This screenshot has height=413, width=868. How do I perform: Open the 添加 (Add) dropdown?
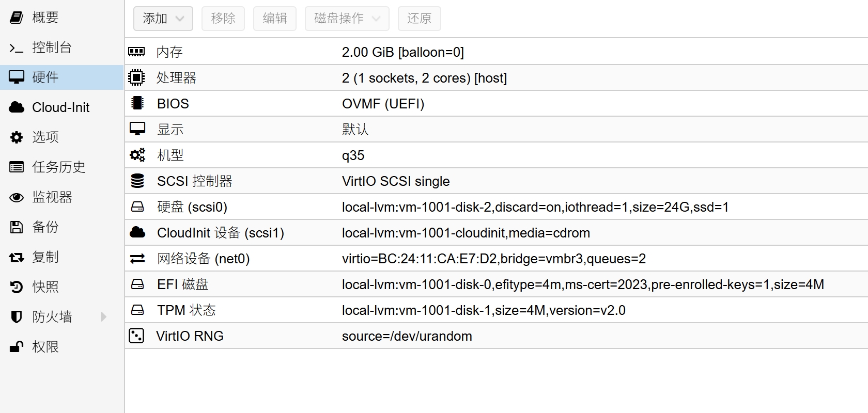(x=163, y=19)
